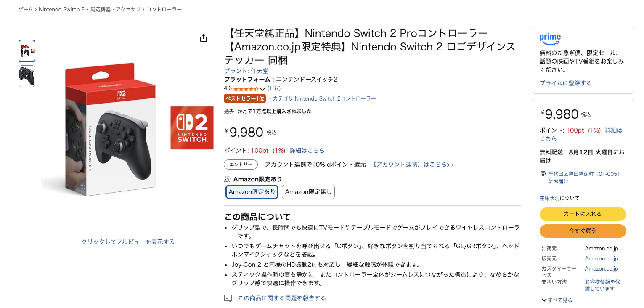Click the star rating icons

[x=246, y=89]
